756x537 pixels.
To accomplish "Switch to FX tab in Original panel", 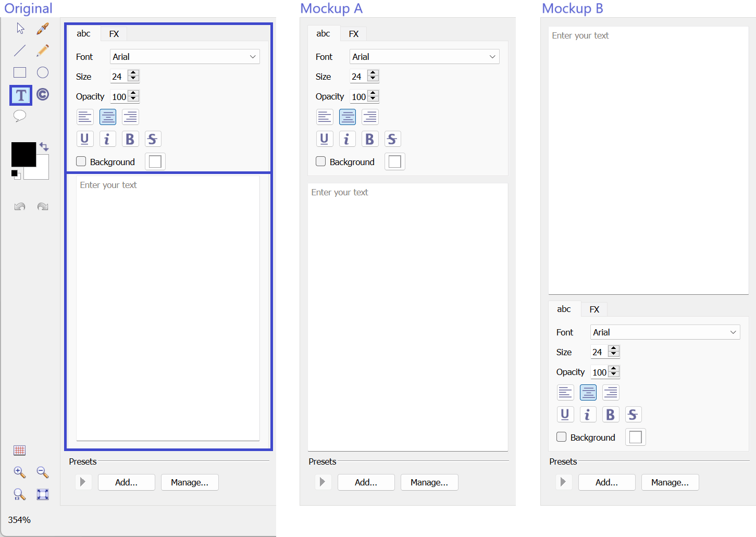I will (x=114, y=34).
